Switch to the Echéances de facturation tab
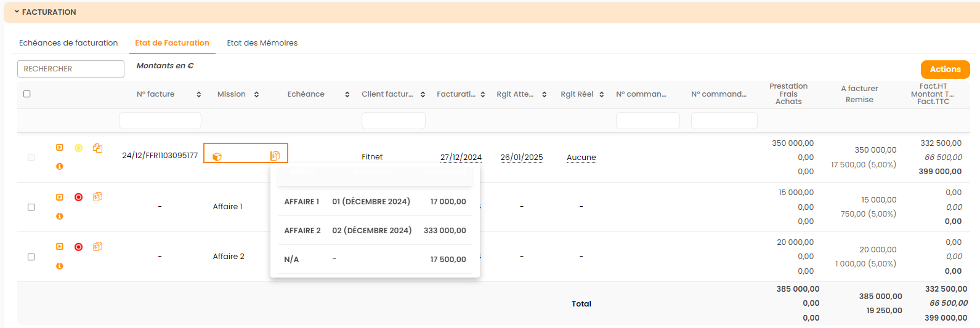Viewport: 980px width, 328px height. click(x=68, y=43)
